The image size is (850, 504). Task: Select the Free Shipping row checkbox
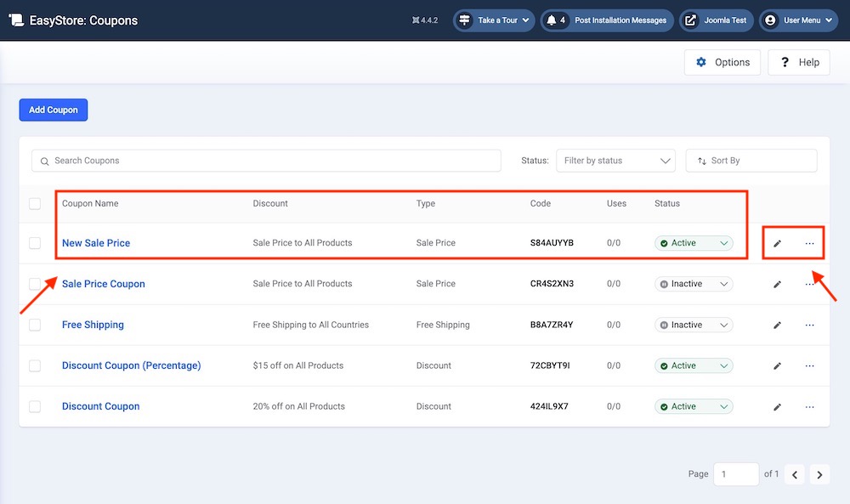(x=35, y=325)
